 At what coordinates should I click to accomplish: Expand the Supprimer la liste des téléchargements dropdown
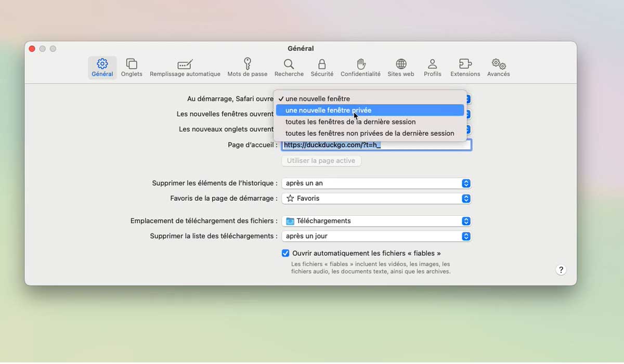[376, 236]
